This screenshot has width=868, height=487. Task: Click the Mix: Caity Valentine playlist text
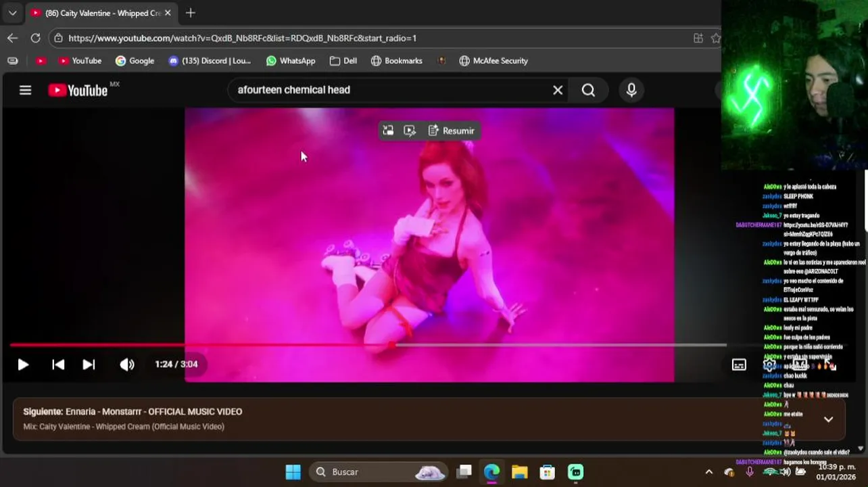(x=124, y=427)
